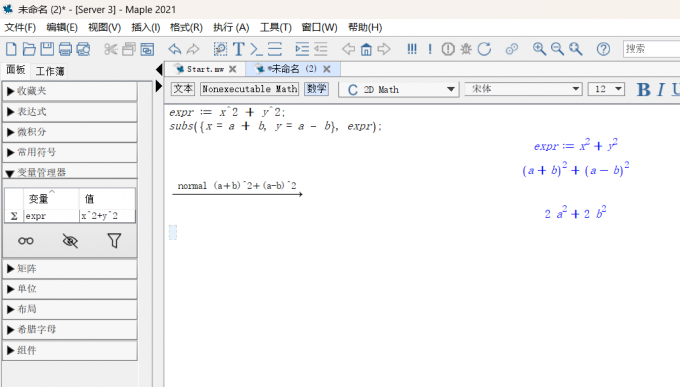Toggle hidden variables with the crossed eye icon
The image size is (680, 387).
click(x=70, y=241)
